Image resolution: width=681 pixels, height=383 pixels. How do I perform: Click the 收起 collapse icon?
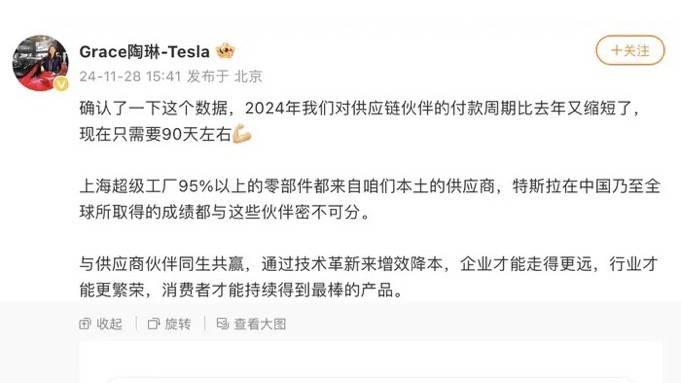(x=85, y=324)
